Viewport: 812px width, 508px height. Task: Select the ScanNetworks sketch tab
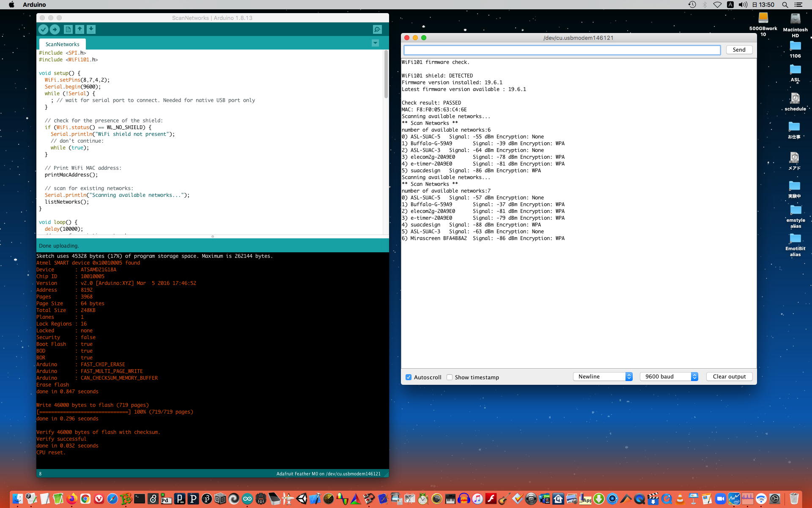point(62,44)
